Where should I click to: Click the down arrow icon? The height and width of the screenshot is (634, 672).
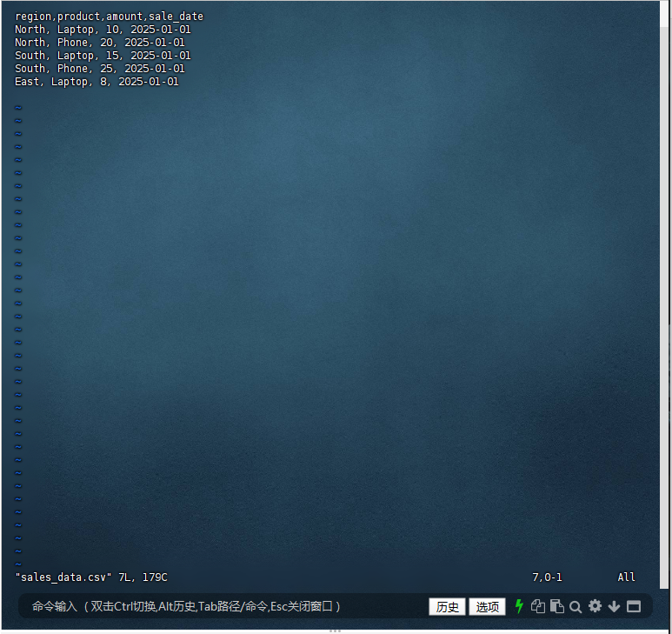tap(614, 606)
